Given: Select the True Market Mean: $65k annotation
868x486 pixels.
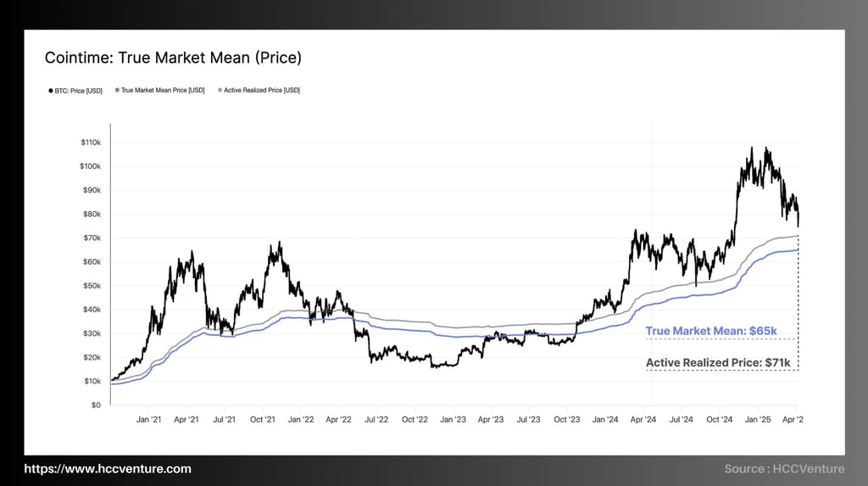Looking at the screenshot, I should coord(711,331).
